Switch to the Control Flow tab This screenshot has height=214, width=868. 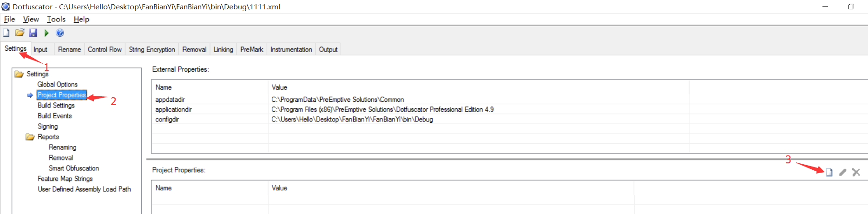[x=105, y=49]
